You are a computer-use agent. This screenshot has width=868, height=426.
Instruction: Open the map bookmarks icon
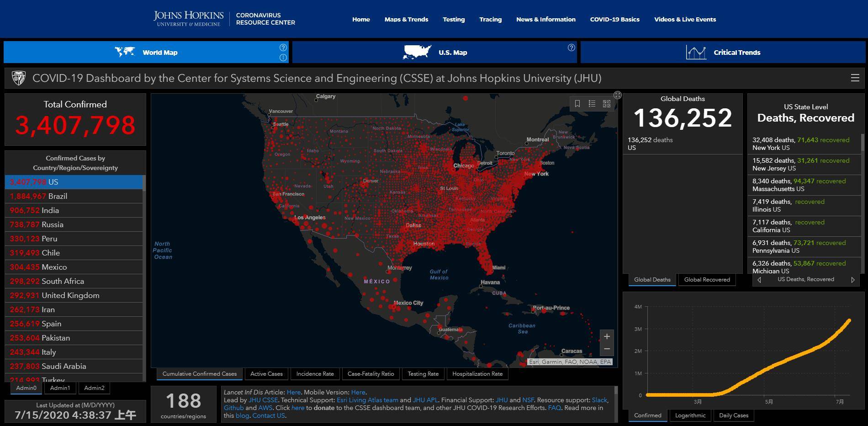(577, 104)
